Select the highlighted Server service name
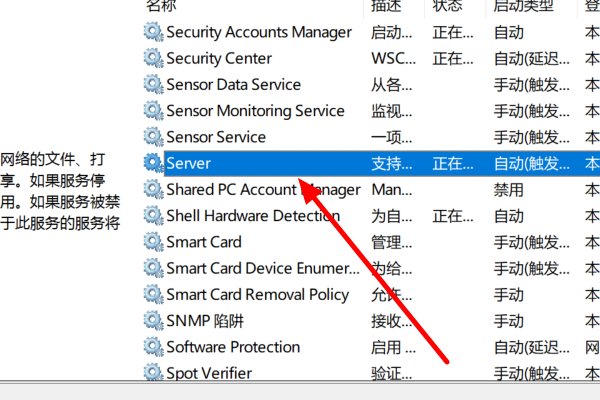The image size is (600, 400). coord(189,163)
